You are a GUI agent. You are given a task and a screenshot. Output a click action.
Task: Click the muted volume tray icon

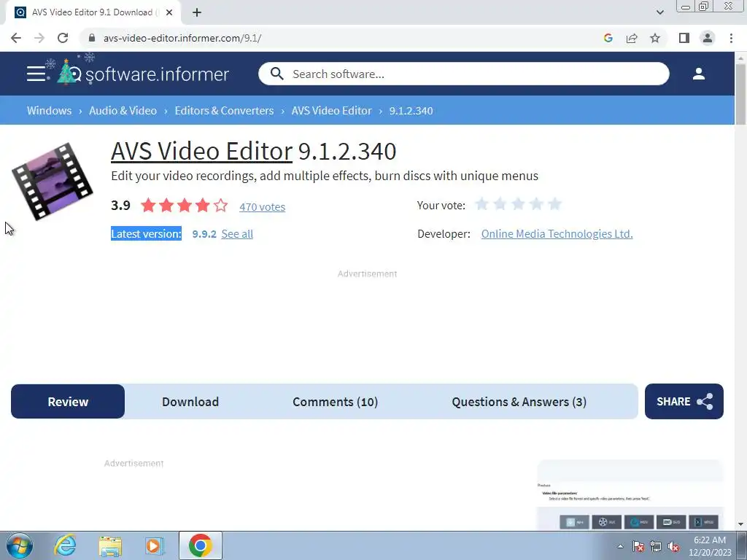(x=673, y=546)
